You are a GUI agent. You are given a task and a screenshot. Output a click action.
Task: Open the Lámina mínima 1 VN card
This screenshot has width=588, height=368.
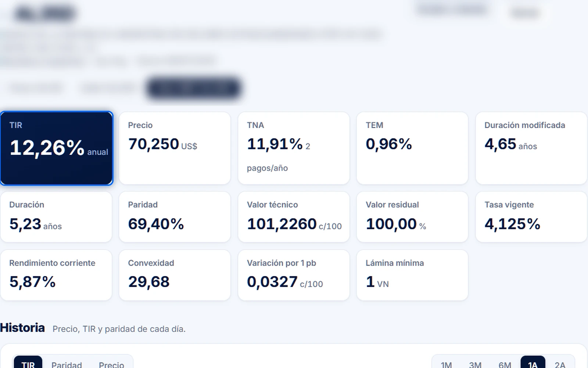(x=412, y=275)
